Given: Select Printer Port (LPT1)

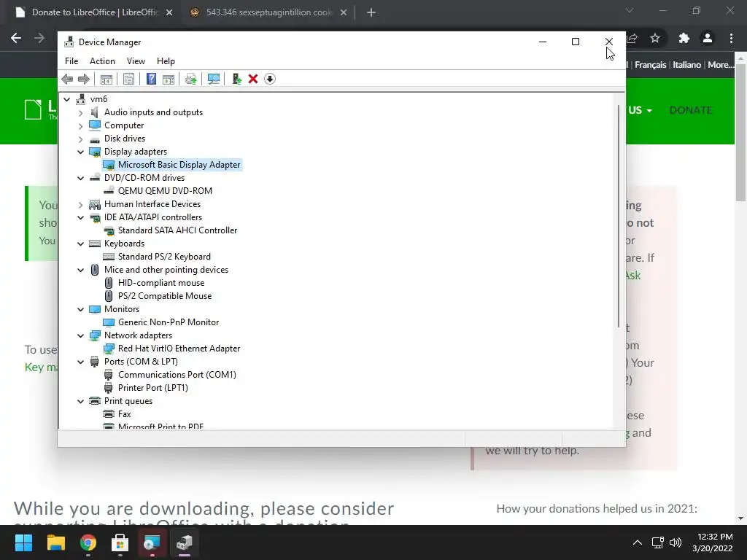Looking at the screenshot, I should click(x=153, y=388).
